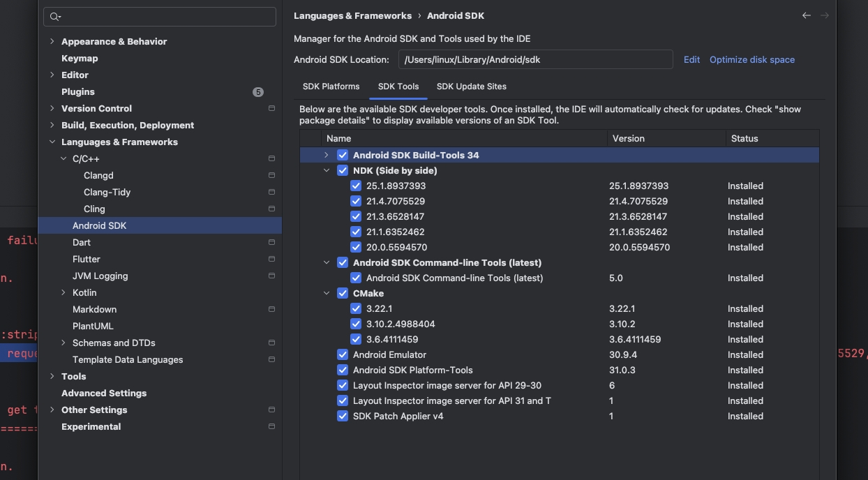Click the project-level icon beside Template Data Languages
The width and height of the screenshot is (868, 480).
coord(271,360)
